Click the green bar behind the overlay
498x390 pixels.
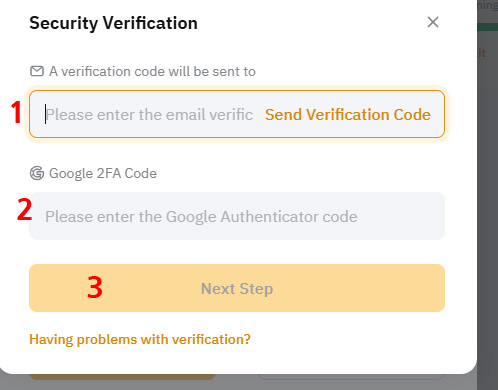point(488,27)
